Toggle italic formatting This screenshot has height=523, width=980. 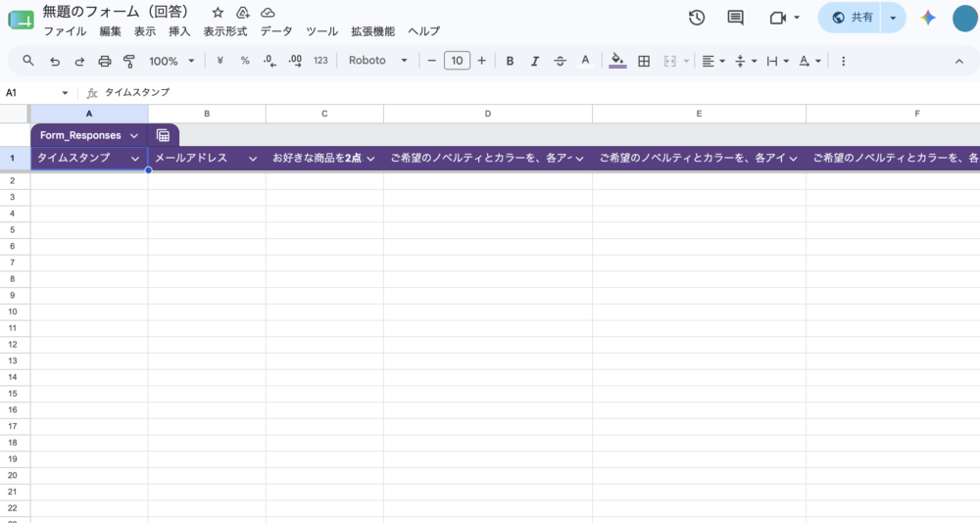(535, 61)
